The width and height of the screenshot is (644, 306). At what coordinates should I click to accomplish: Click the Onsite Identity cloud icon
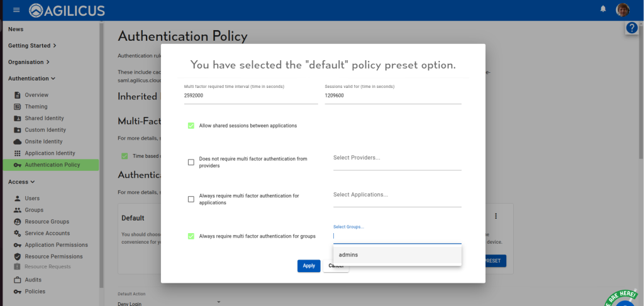18,142
